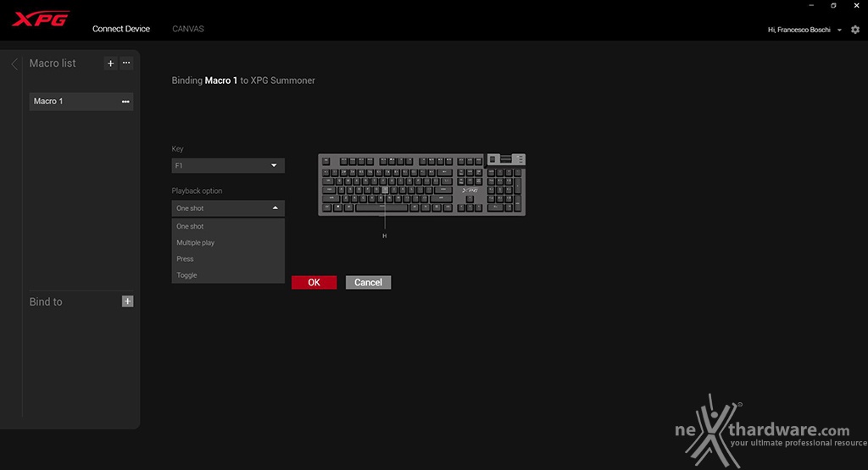Switch to CANVAS tab
The width and height of the screenshot is (868, 470).
click(x=188, y=29)
